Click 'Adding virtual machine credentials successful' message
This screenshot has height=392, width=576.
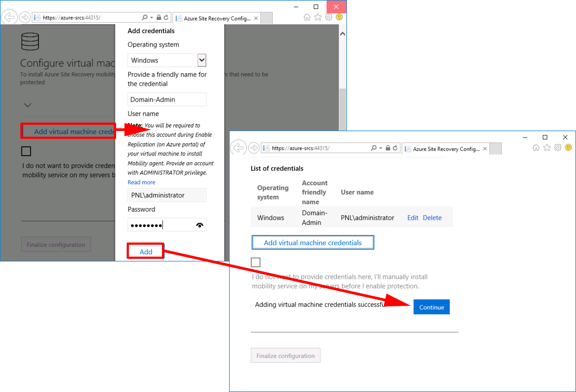321,304
